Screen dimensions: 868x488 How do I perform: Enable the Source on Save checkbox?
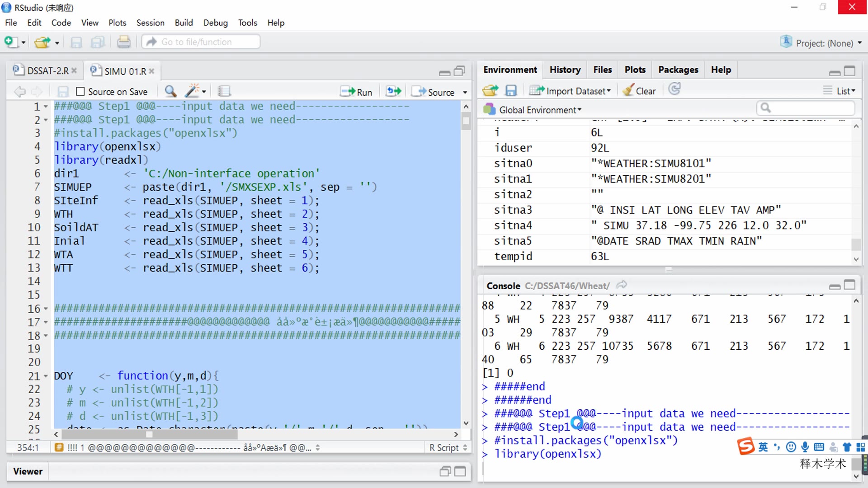[x=80, y=91]
